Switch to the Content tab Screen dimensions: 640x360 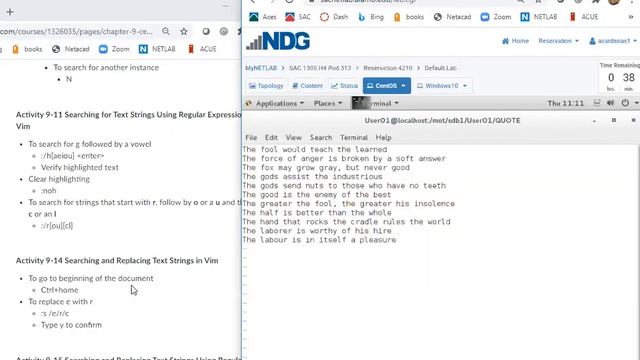click(307, 86)
